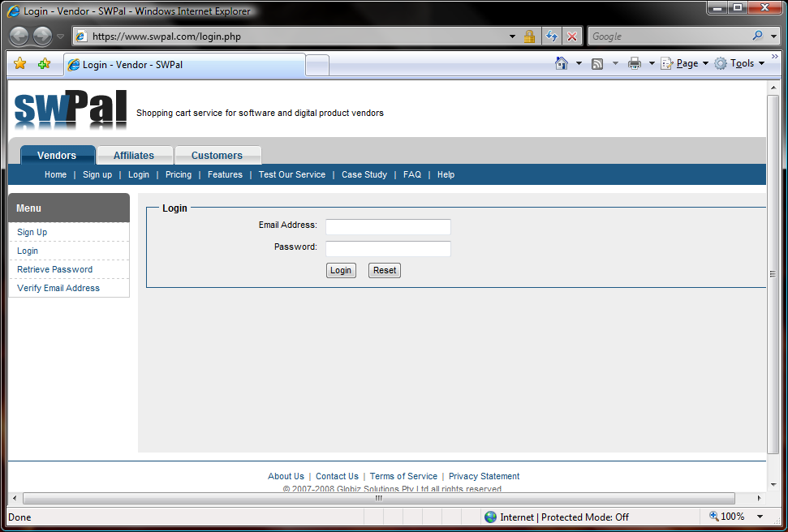Click the Internet zone globe icon
Viewport: 788px width, 532px height.
click(x=490, y=517)
